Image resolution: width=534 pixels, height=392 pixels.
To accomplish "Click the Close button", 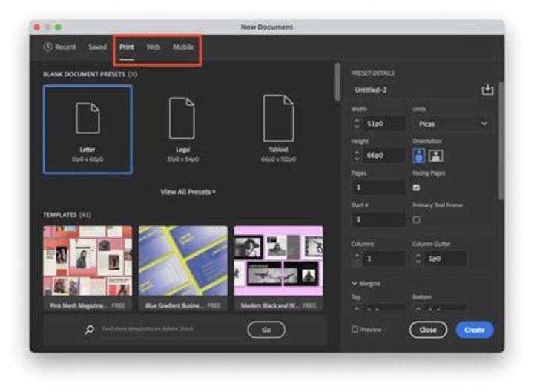I will pyautogui.click(x=428, y=330).
